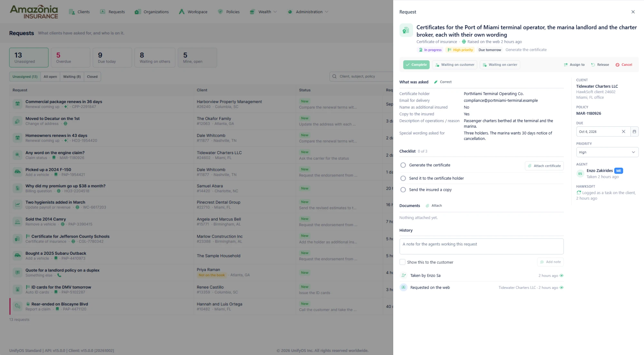Click the Correct pencil link
Screen dimensions: 644x355
[443, 82]
